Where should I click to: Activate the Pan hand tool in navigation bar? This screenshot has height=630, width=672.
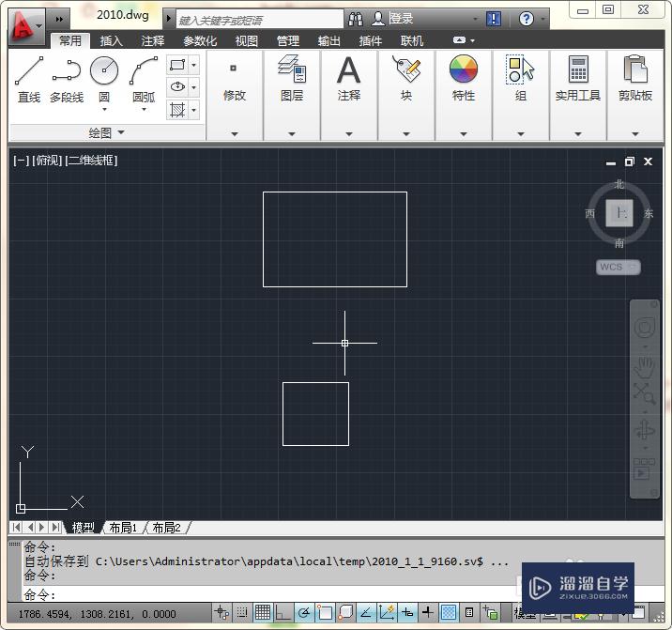click(x=644, y=367)
